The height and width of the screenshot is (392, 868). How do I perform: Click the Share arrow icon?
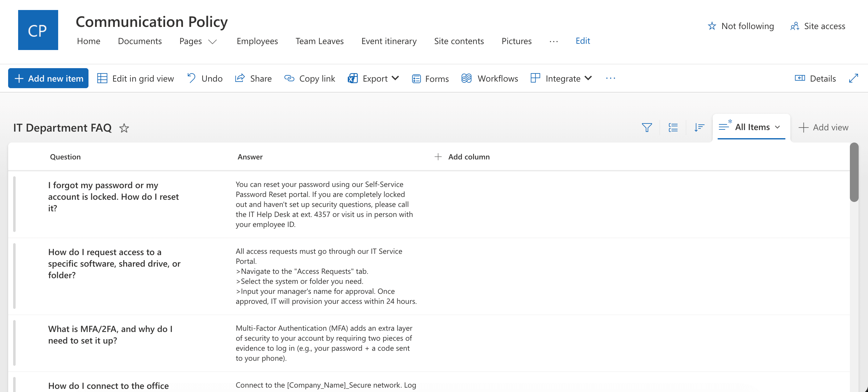point(240,78)
